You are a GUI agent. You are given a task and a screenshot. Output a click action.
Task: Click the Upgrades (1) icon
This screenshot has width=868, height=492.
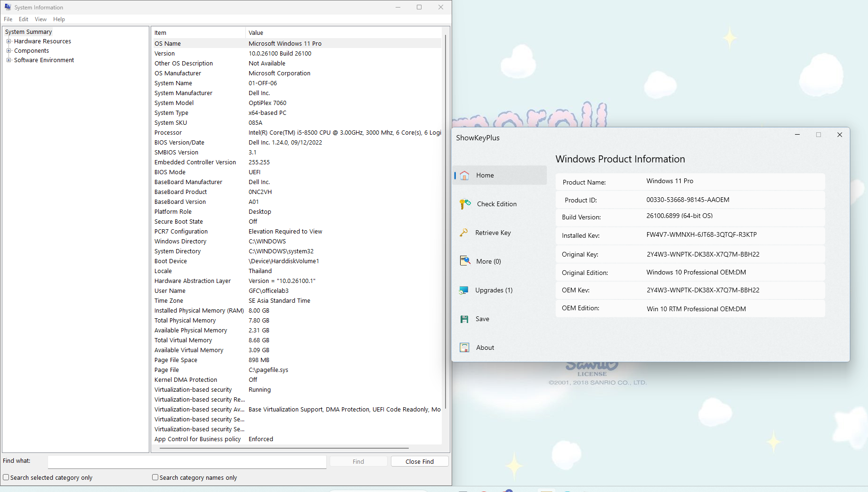pyautogui.click(x=464, y=290)
